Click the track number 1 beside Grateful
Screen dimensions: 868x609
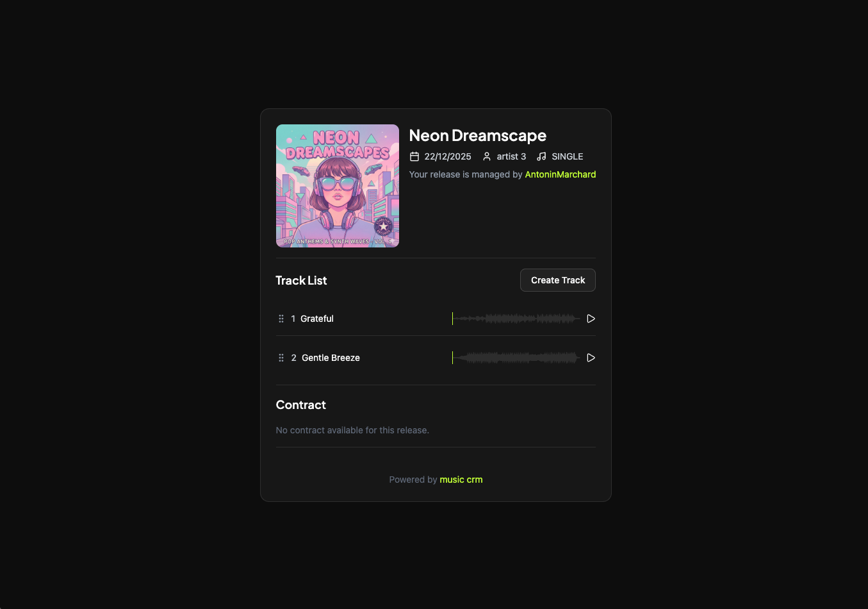pyautogui.click(x=293, y=318)
